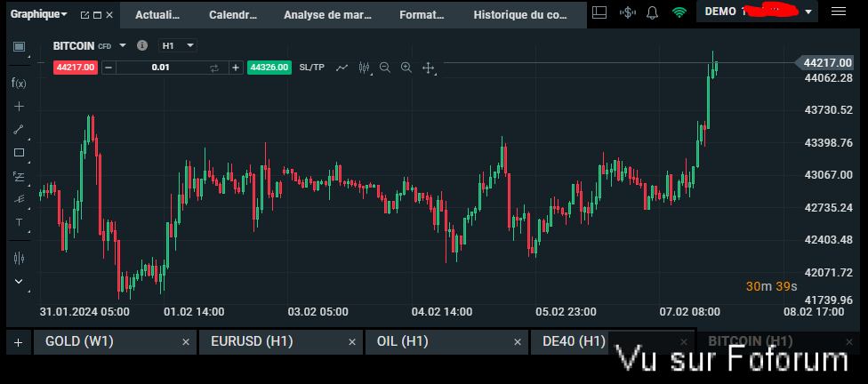The image size is (868, 384).
Task: Zoom in on the chart
Action: pos(406,68)
